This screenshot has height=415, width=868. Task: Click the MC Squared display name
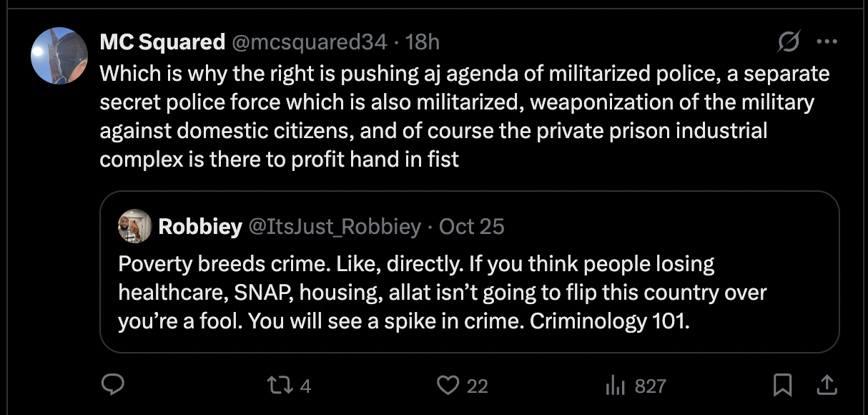[162, 42]
